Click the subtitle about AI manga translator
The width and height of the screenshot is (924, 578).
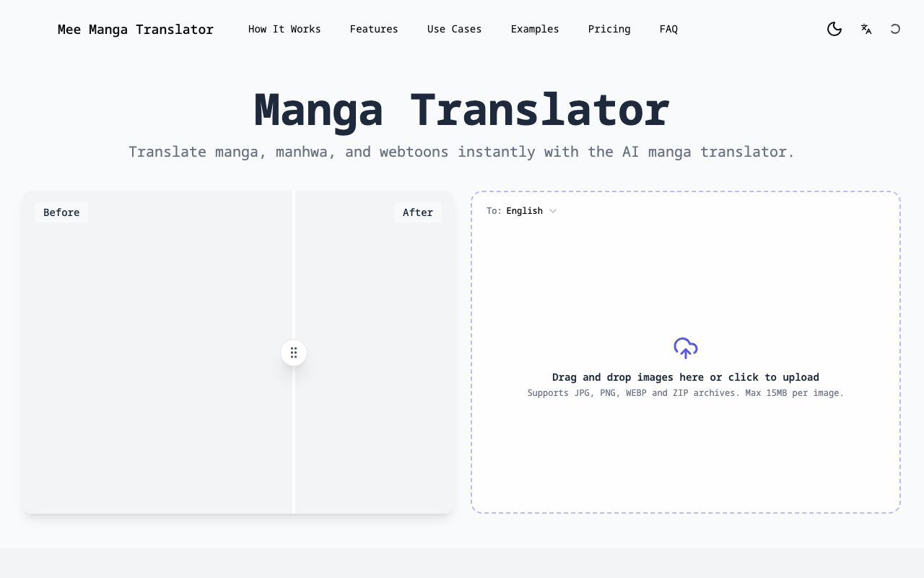462,152
